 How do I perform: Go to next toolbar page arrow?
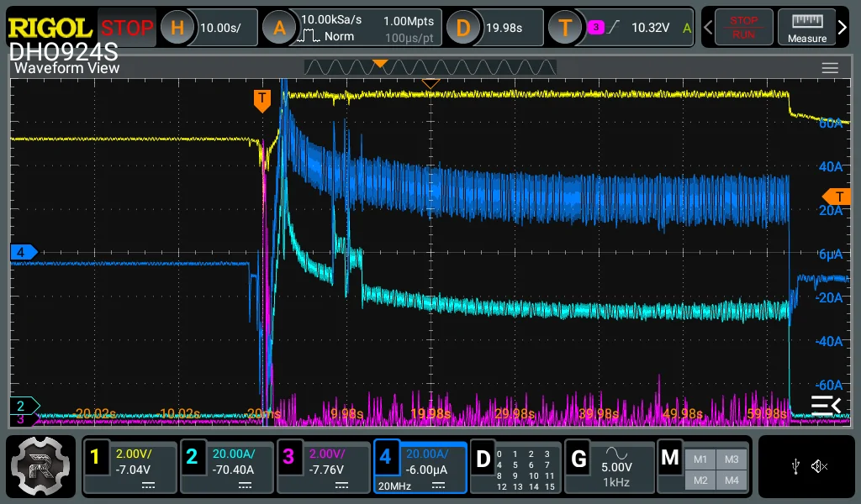pos(843,28)
